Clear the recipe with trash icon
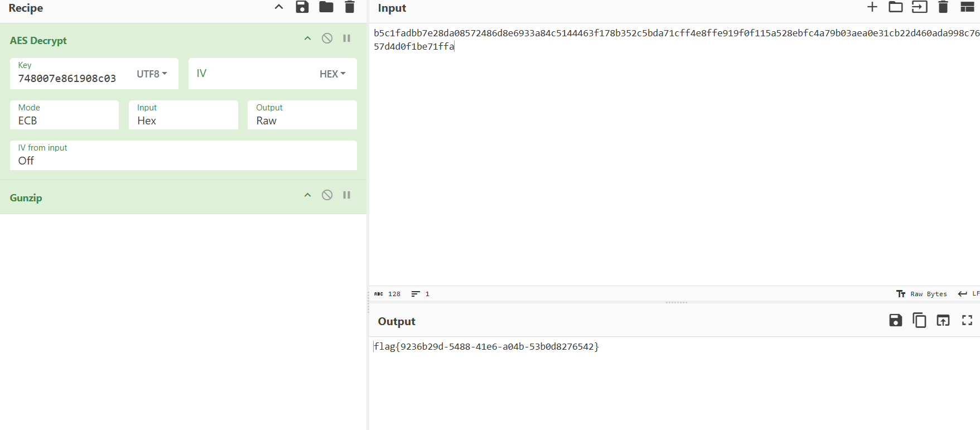Screen dimensions: 980x430 click(350, 7)
